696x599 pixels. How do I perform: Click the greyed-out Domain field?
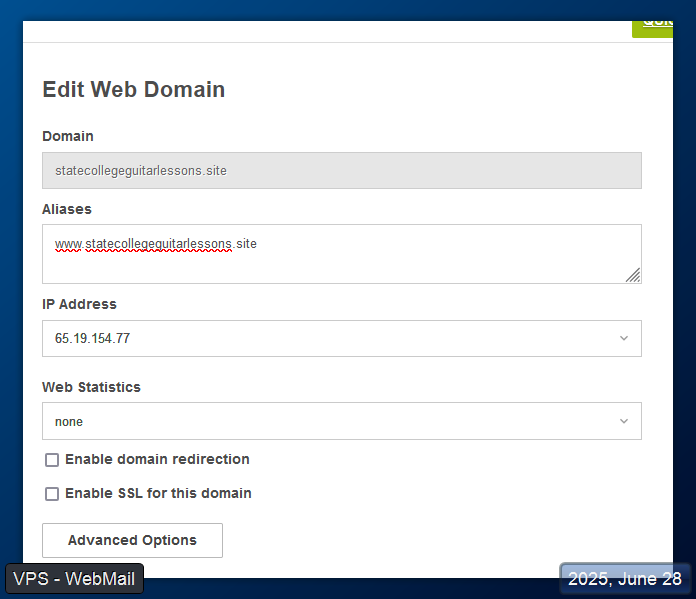click(342, 171)
